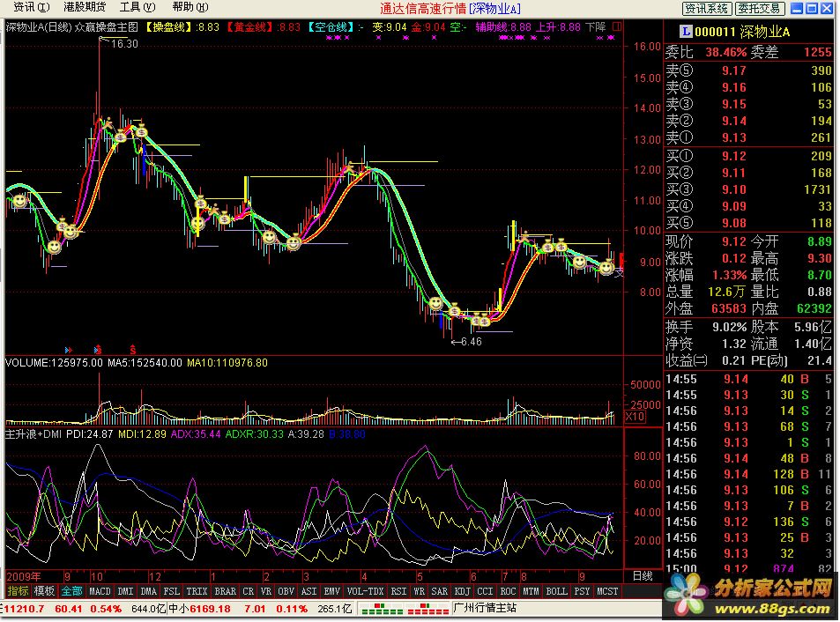
Task: Click the 现价 9.12 field
Action: tap(706, 241)
